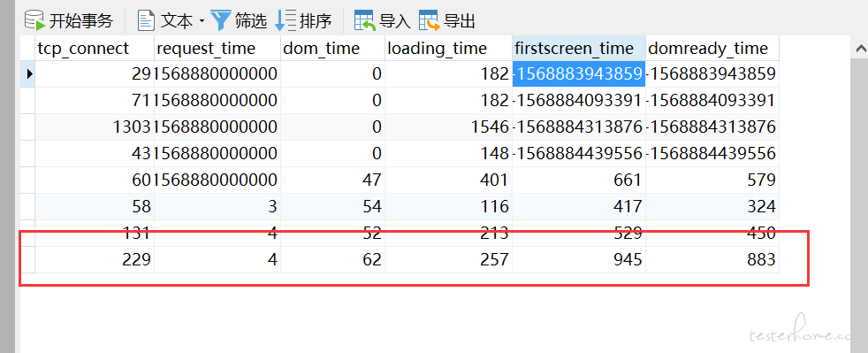Click the Import table icon (导入)
Viewport: 868px width, 353px height.
(365, 20)
